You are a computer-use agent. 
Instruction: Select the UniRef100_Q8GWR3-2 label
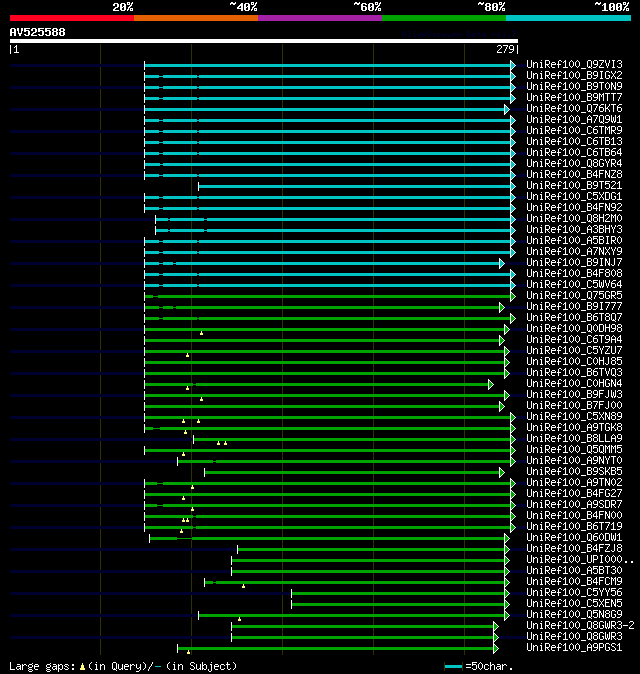pos(580,626)
